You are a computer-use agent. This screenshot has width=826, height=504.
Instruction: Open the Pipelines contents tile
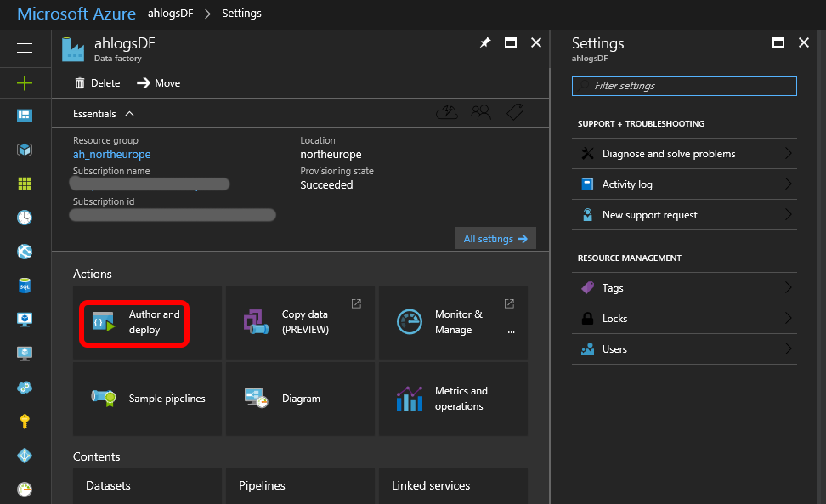(x=300, y=486)
